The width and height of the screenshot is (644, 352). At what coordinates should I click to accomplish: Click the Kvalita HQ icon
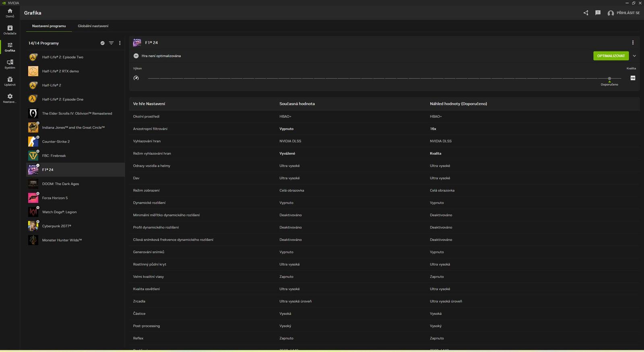[633, 78]
